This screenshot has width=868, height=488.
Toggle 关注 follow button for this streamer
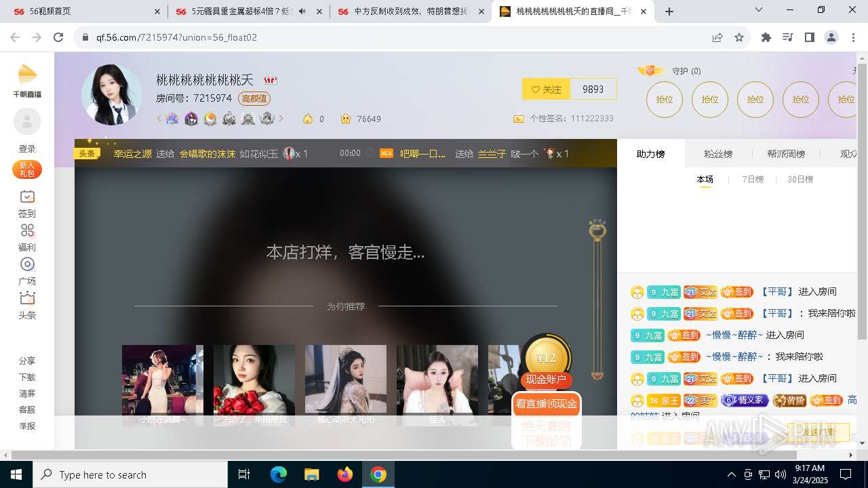coord(546,89)
